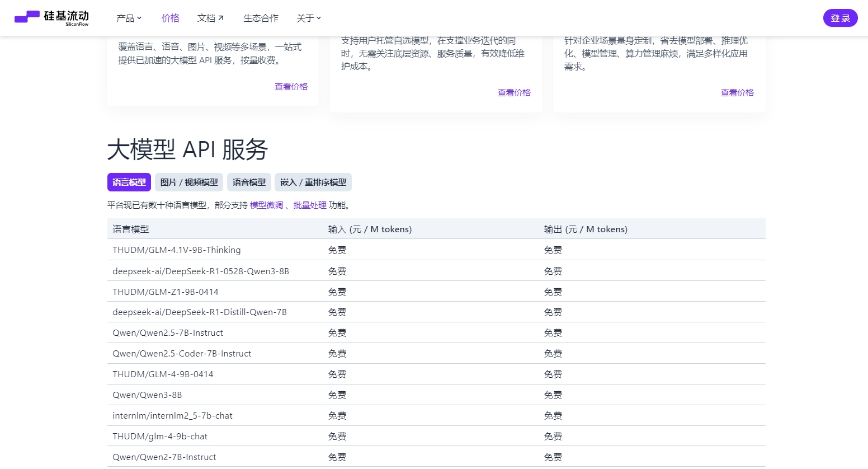Go to 生态合作 page

[261, 18]
